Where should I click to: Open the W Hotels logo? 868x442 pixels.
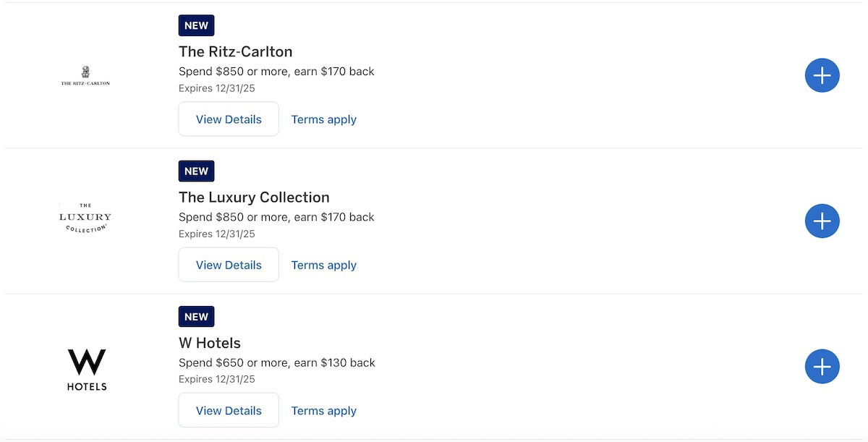coord(87,369)
